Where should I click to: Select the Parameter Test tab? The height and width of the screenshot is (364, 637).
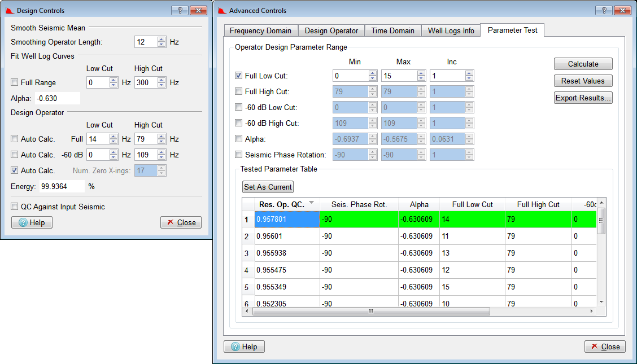(512, 30)
